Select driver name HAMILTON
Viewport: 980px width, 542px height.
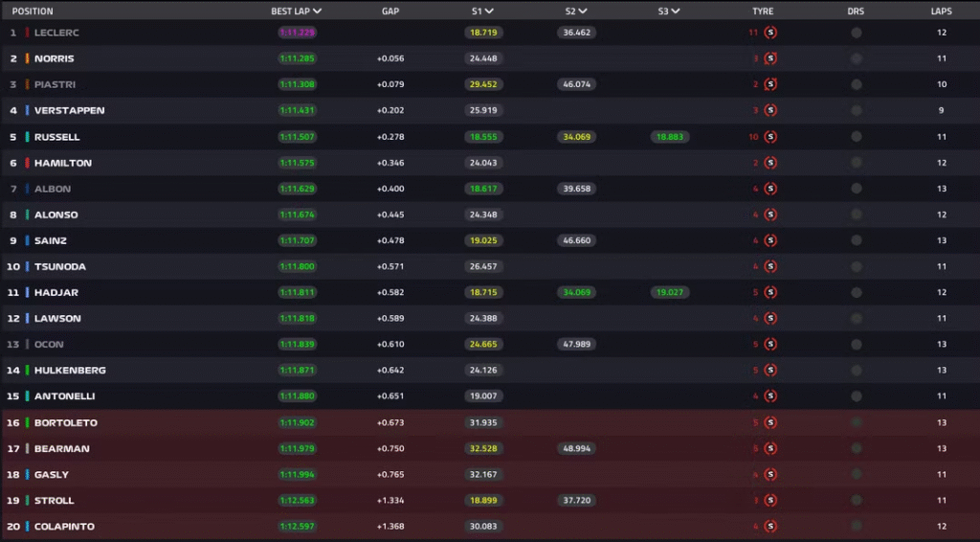[x=63, y=163]
